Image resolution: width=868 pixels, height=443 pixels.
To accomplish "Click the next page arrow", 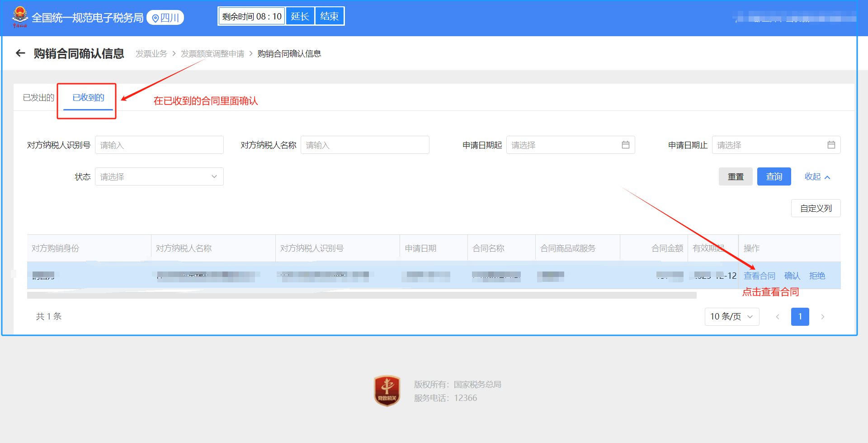I will coord(822,317).
